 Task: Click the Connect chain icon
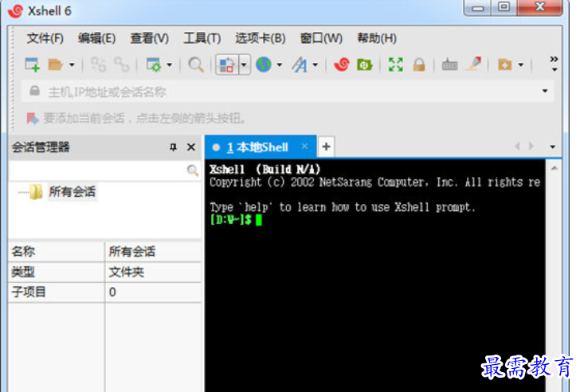99,65
